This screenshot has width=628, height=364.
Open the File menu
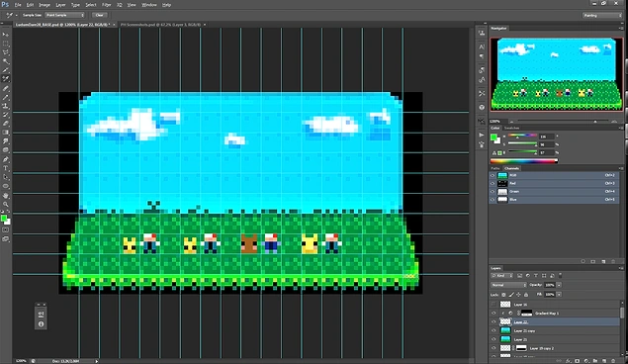tap(18, 5)
